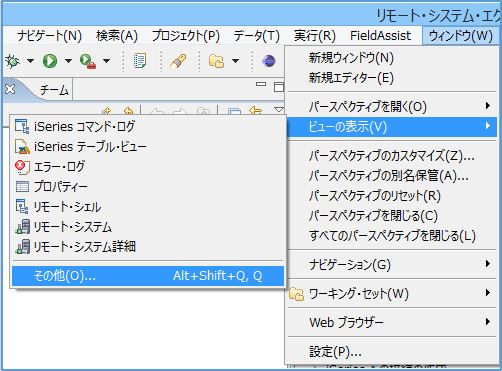Click the リモート・システム server icon
The image size is (502, 371).
[23, 227]
